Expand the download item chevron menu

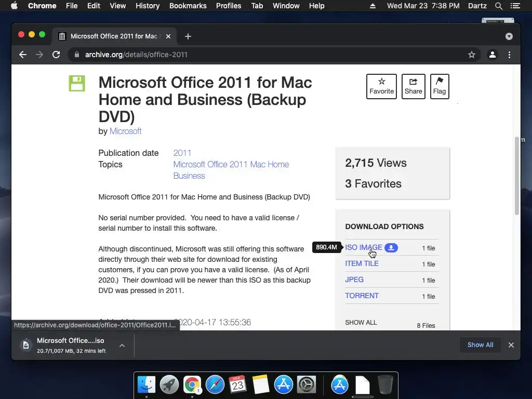[122, 345]
